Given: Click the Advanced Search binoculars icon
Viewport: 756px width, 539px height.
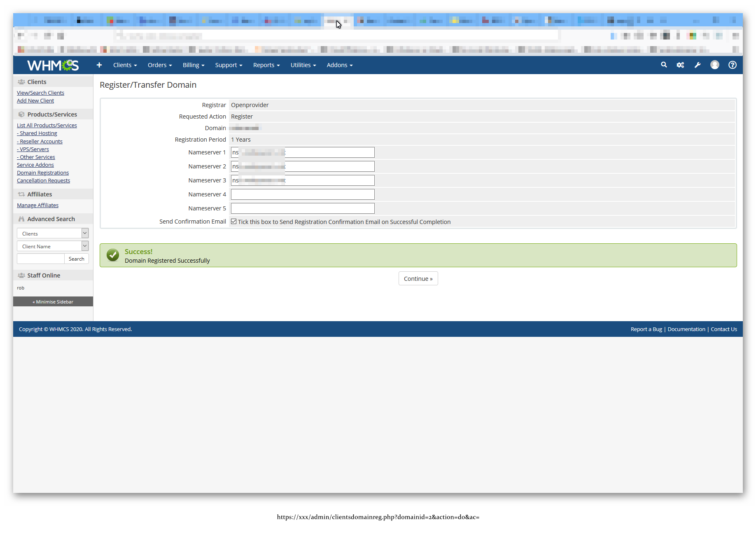Looking at the screenshot, I should click(x=21, y=219).
